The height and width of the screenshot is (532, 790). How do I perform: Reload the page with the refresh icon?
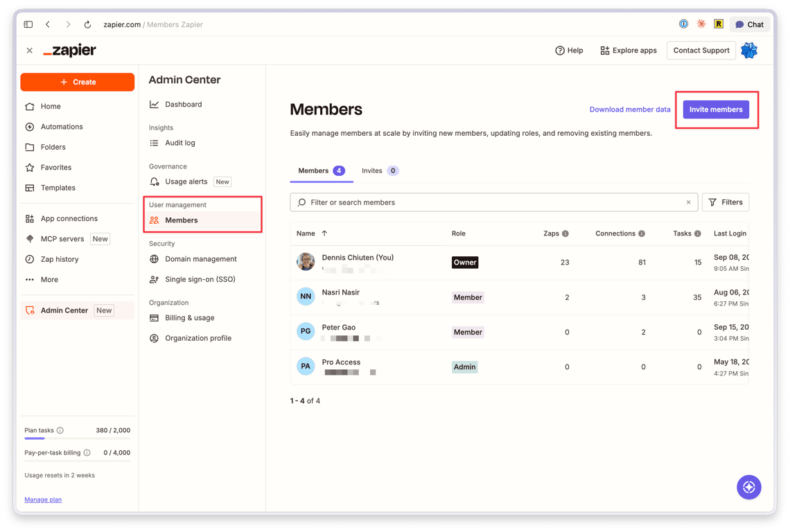[x=88, y=24]
